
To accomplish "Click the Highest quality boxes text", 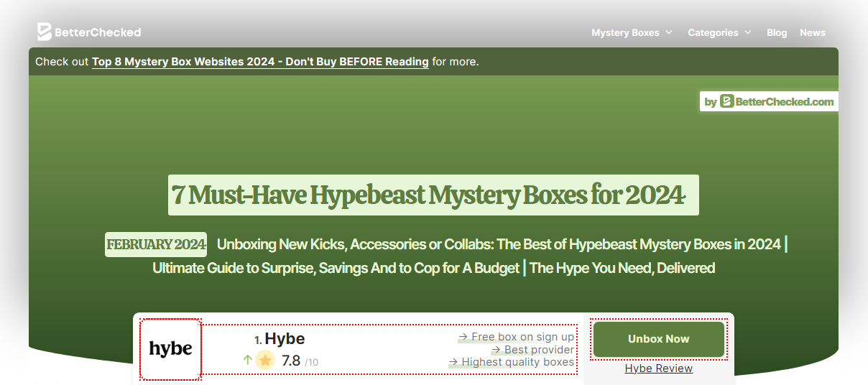I will [x=512, y=362].
